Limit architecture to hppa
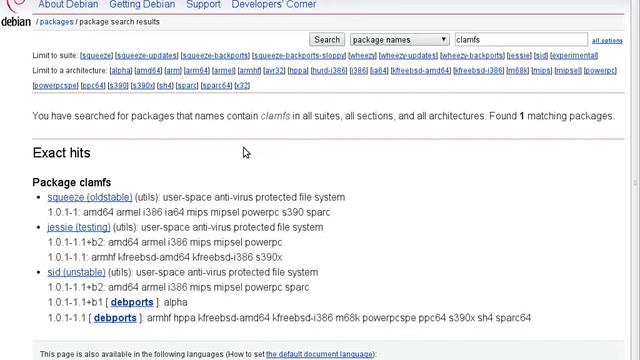This screenshot has width=640, height=360. [x=298, y=71]
